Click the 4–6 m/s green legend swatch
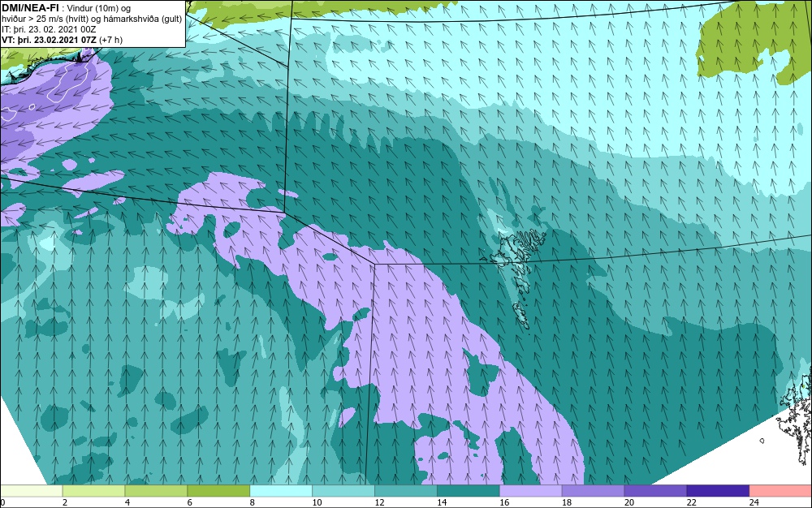812x508 pixels. pyautogui.click(x=156, y=491)
